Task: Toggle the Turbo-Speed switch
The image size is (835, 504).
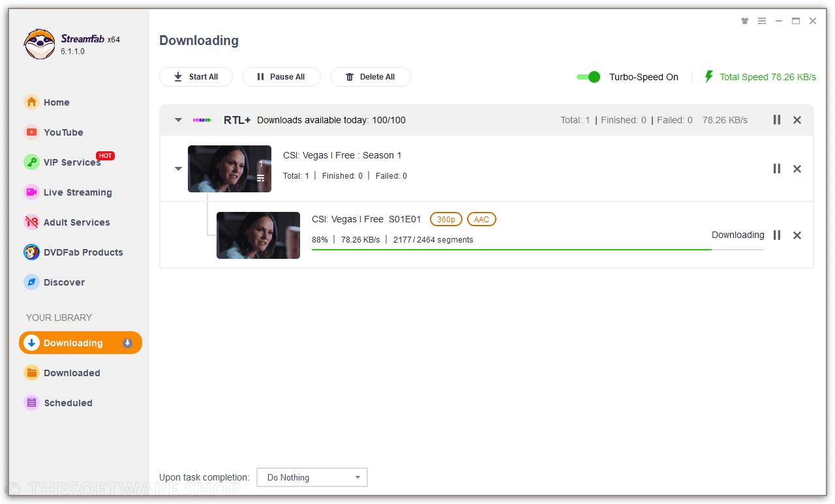Action: click(x=588, y=77)
